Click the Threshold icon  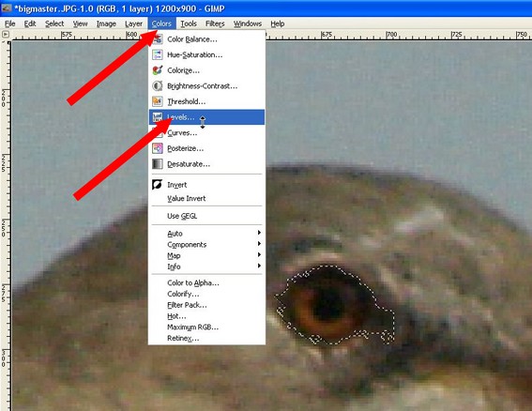[x=157, y=101]
